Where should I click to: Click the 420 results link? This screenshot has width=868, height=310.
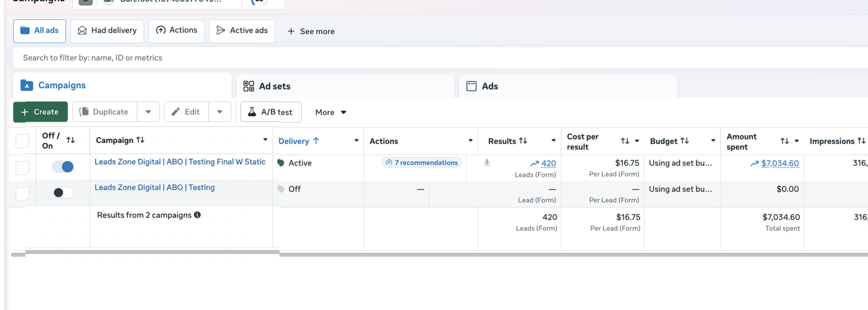click(x=548, y=163)
